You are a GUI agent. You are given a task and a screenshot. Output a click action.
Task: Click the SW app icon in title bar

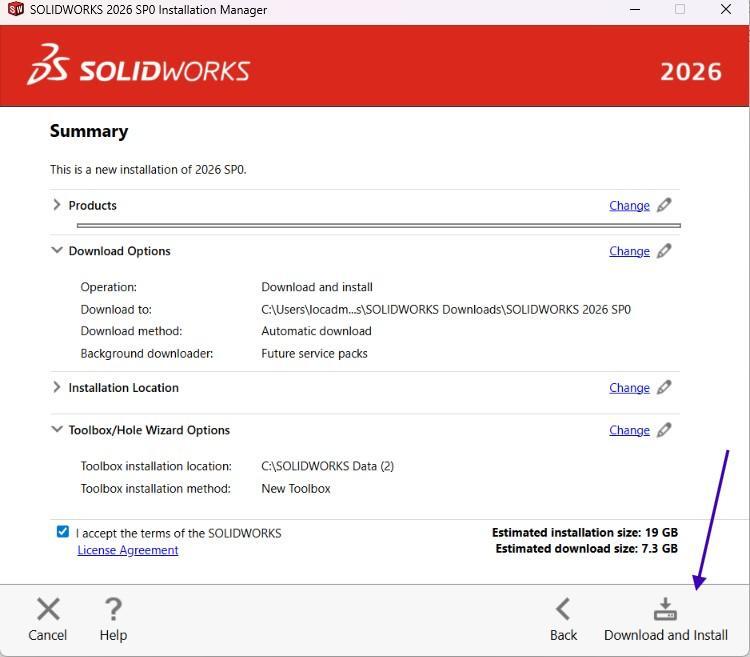point(15,9)
